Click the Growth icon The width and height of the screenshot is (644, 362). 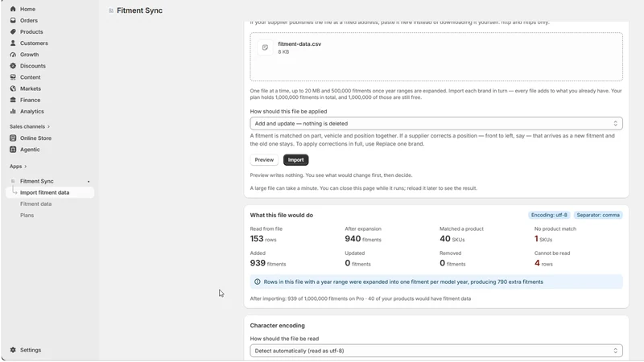click(x=13, y=55)
